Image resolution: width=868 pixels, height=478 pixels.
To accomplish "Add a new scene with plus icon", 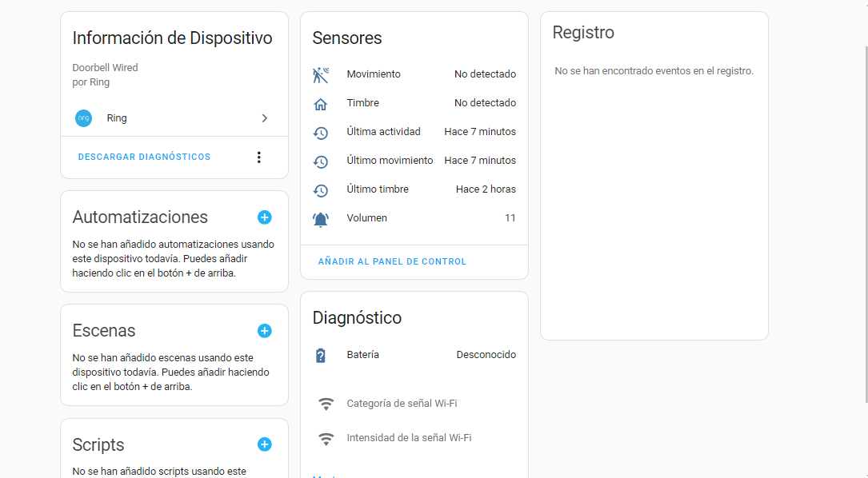I will coord(265,331).
